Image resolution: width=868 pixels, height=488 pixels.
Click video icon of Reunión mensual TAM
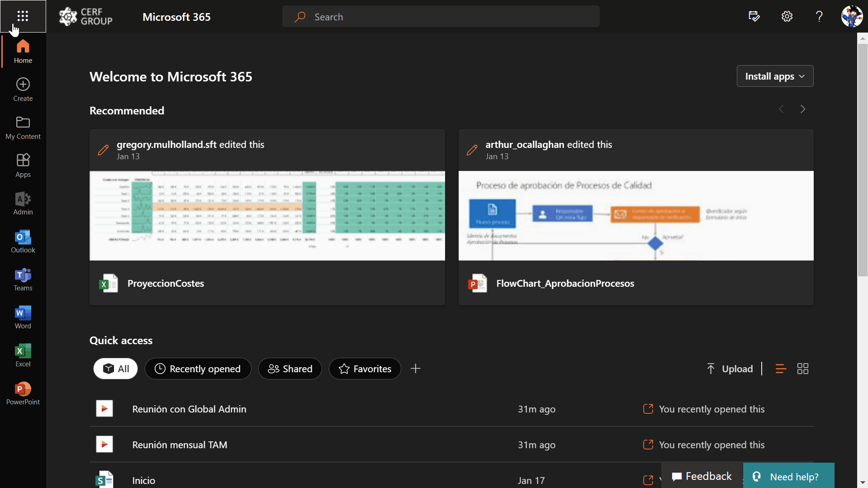104,444
